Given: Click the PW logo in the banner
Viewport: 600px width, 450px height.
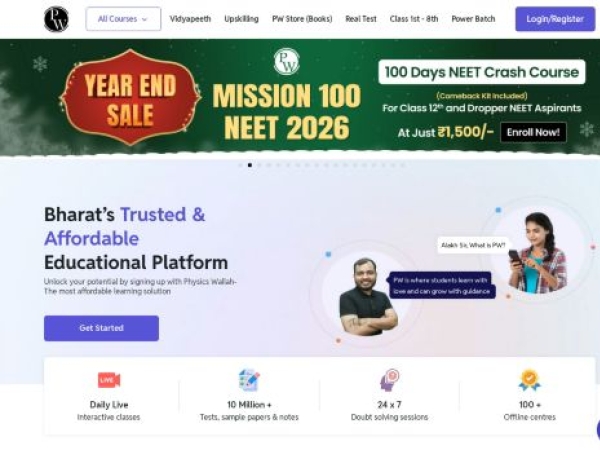Looking at the screenshot, I should click(286, 62).
